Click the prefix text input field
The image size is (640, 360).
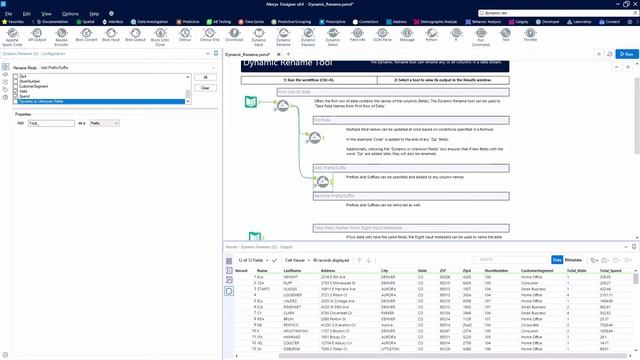51,123
